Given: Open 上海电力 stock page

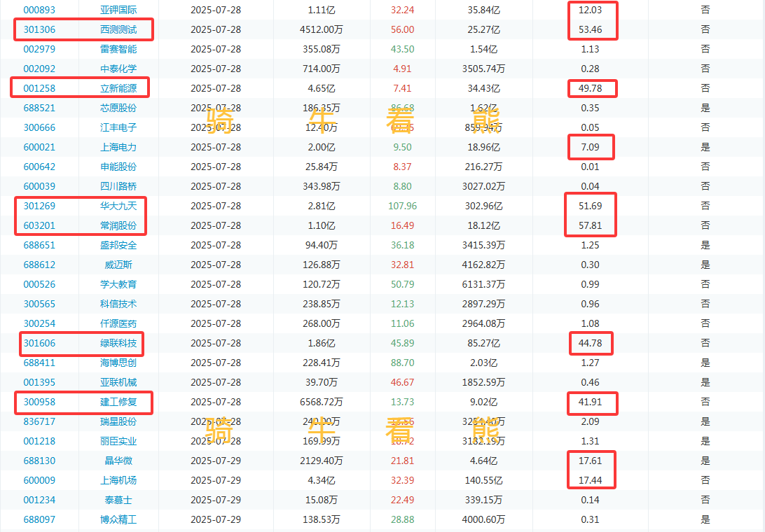Looking at the screenshot, I should [118, 147].
